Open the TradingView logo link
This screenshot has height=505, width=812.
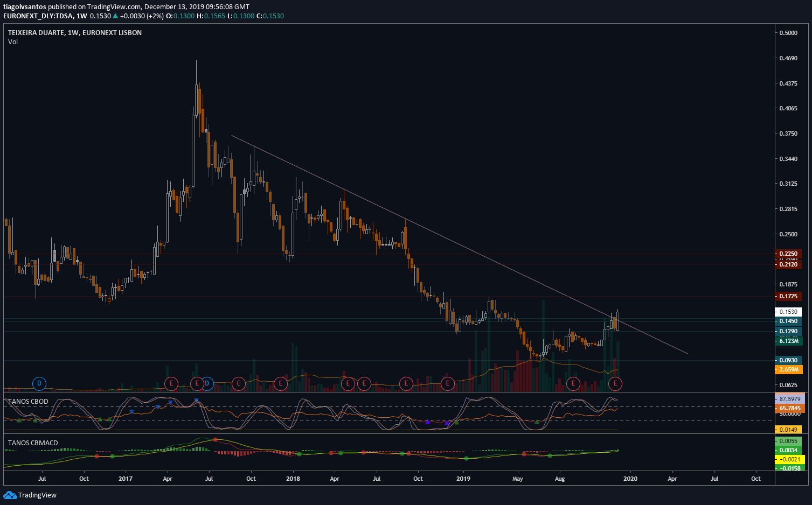(30, 495)
